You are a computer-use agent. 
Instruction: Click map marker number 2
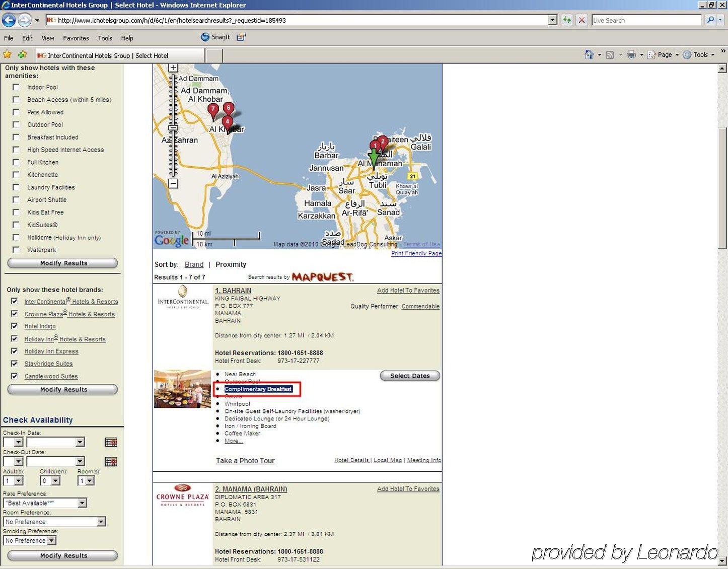coord(383,141)
